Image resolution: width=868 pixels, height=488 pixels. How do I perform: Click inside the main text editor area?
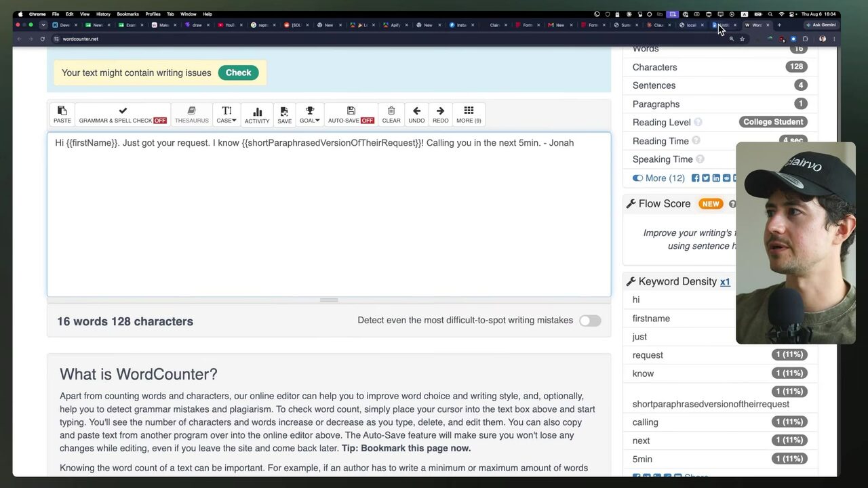(x=329, y=214)
